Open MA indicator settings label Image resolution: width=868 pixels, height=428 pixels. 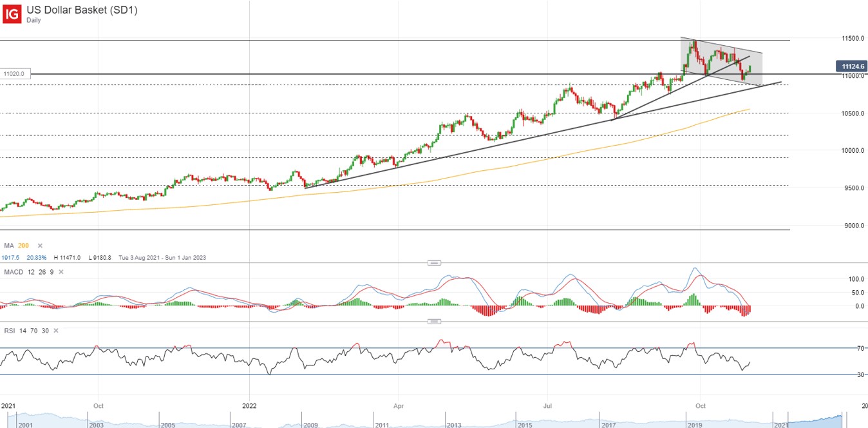coord(9,246)
